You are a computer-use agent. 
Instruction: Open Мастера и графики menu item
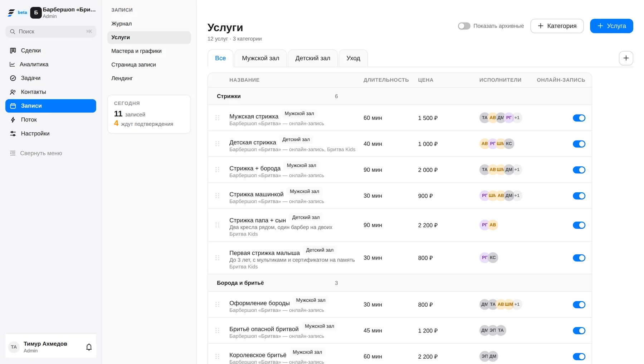click(149, 51)
